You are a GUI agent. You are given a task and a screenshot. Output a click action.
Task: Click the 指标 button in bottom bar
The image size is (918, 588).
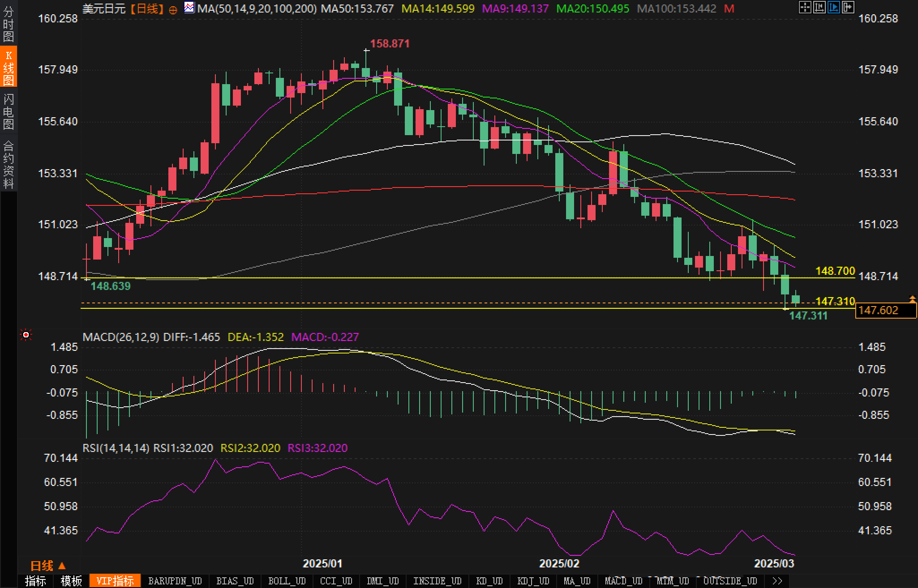36,581
